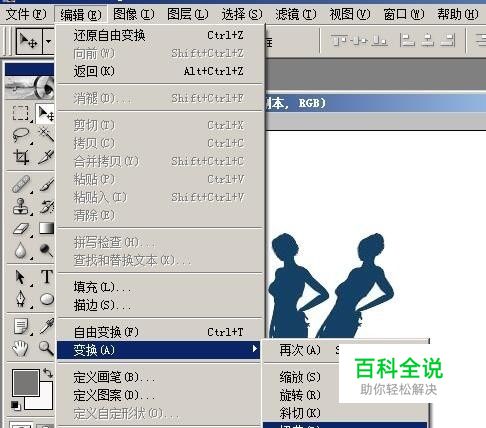Click the Adobe Online picture atop toolbox
The height and width of the screenshot is (428, 486).
pos(30,88)
